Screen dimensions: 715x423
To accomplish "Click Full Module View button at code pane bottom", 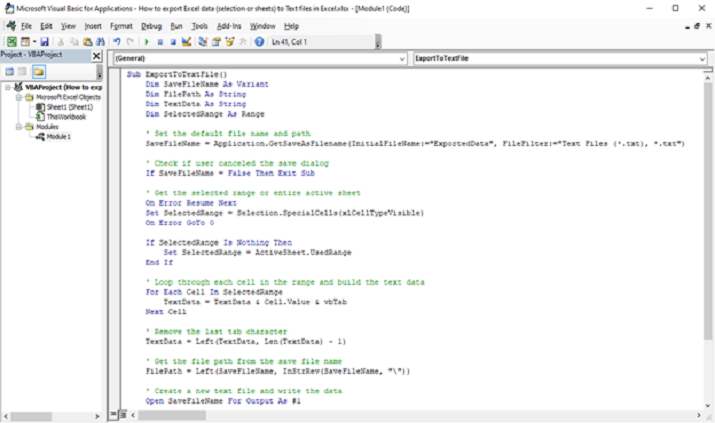I will pos(123,414).
